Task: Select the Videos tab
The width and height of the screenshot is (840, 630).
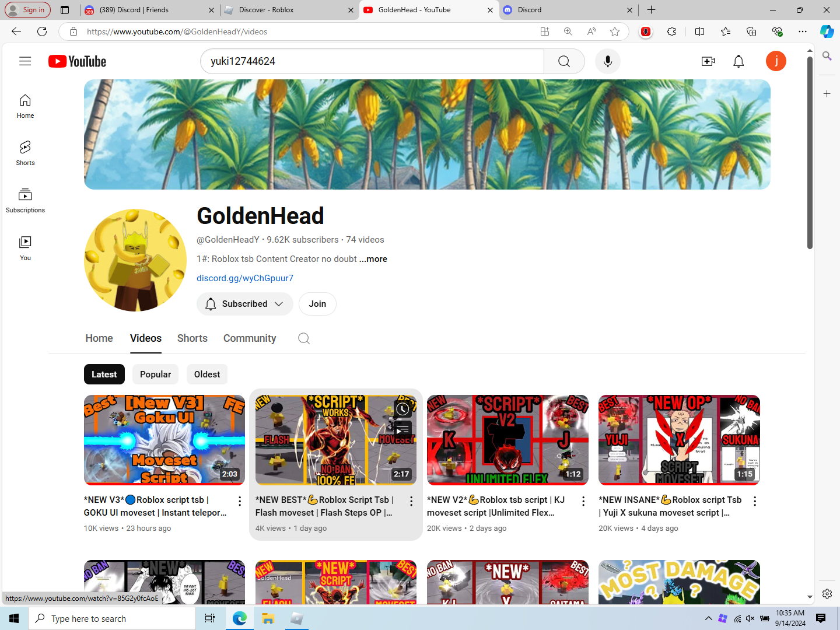Action: 146,338
